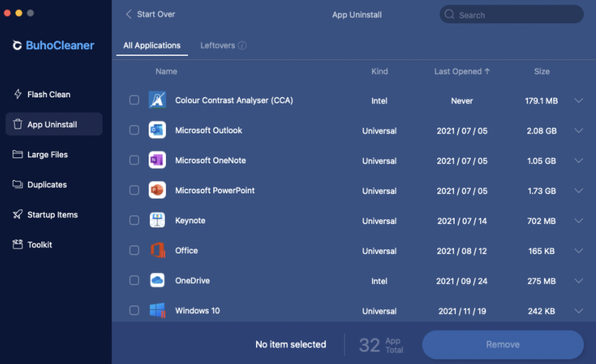Expand the OneDrive row chevron
The image size is (596, 364).
[x=578, y=281]
